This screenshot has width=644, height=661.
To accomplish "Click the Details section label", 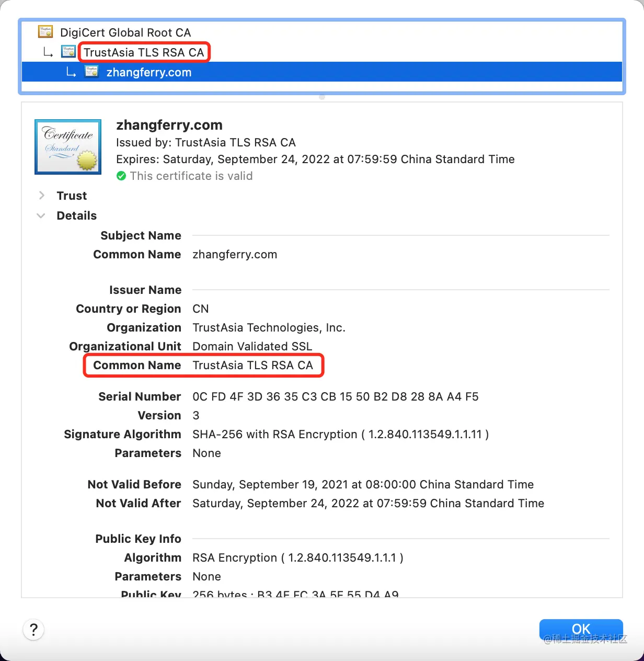I will click(76, 215).
